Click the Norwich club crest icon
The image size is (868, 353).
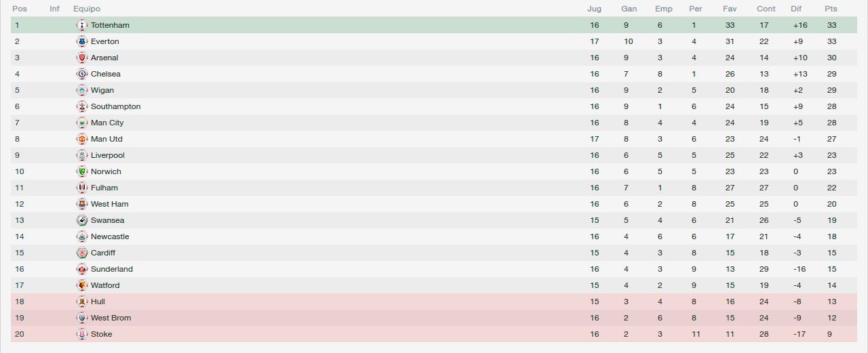pyautogui.click(x=82, y=171)
